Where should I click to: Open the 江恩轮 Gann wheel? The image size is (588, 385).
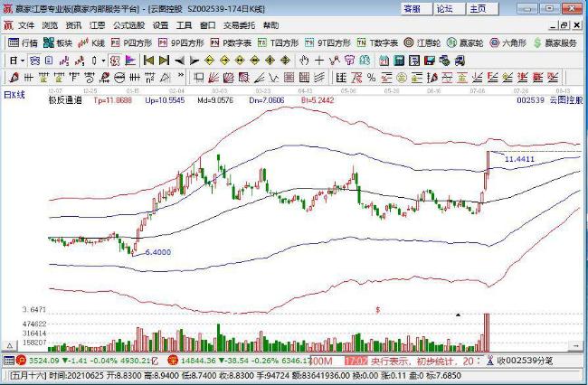422,43
